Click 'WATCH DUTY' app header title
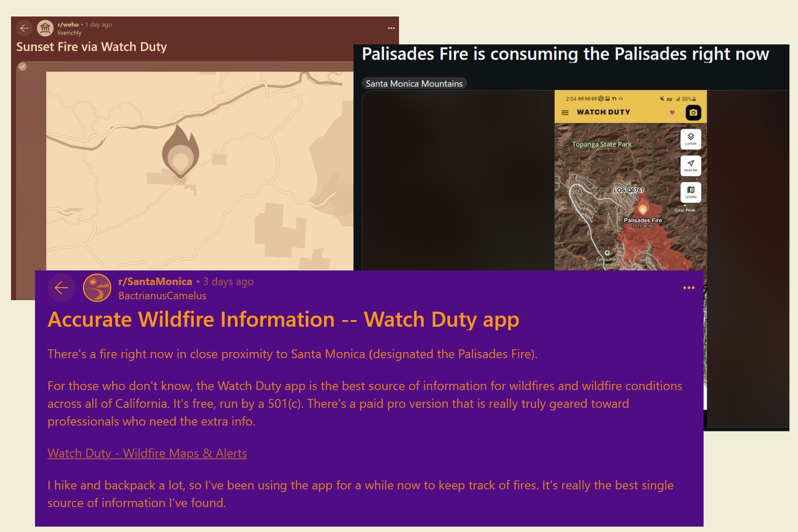 603,112
